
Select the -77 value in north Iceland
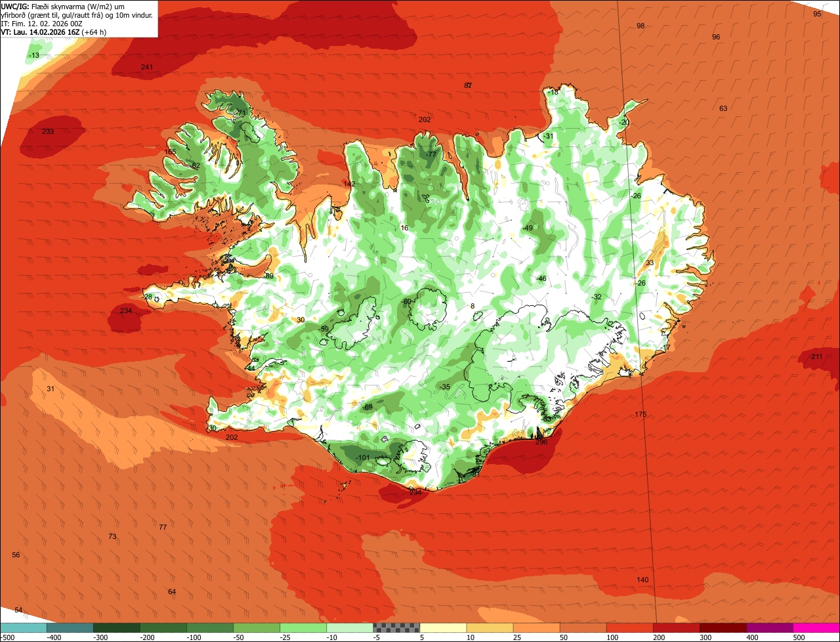coord(430,154)
